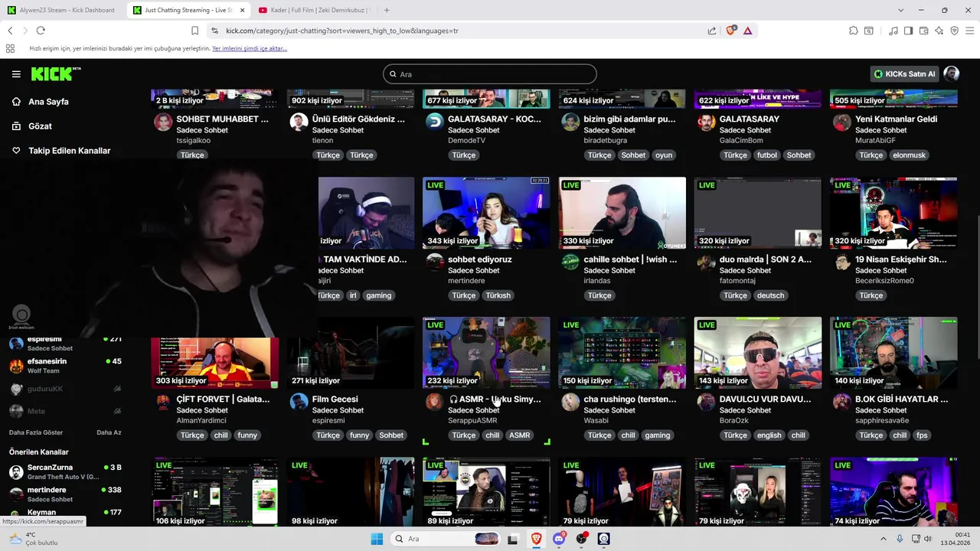Screen dimensions: 980x551
Task: Open the Kick hamburger side menu
Action: point(16,74)
